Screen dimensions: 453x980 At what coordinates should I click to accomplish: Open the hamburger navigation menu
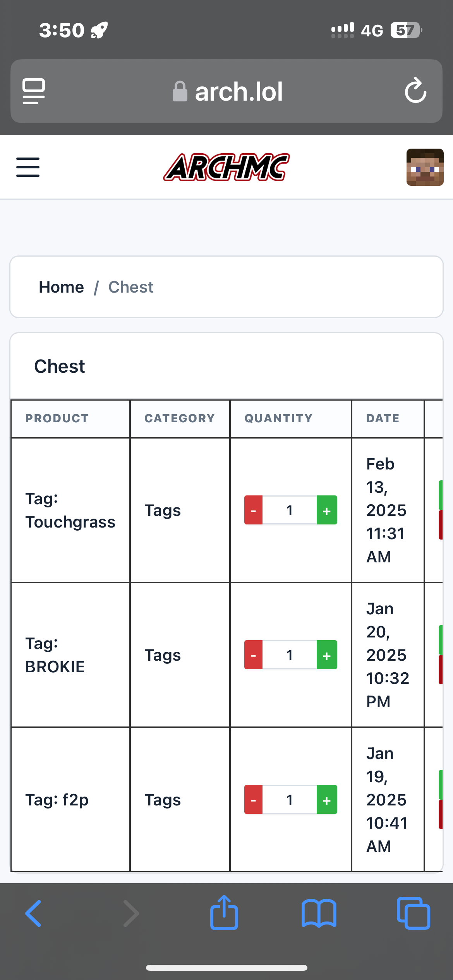28,167
